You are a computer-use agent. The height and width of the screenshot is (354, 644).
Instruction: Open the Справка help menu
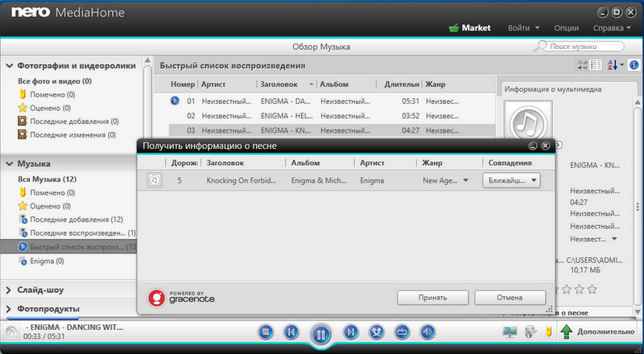point(612,28)
